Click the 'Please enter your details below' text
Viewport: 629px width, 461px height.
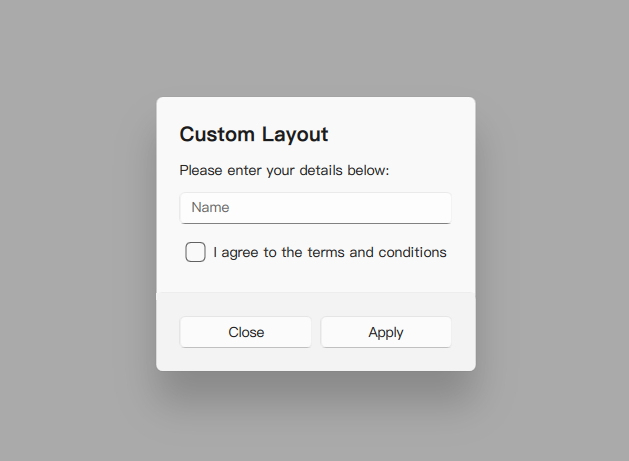click(284, 171)
